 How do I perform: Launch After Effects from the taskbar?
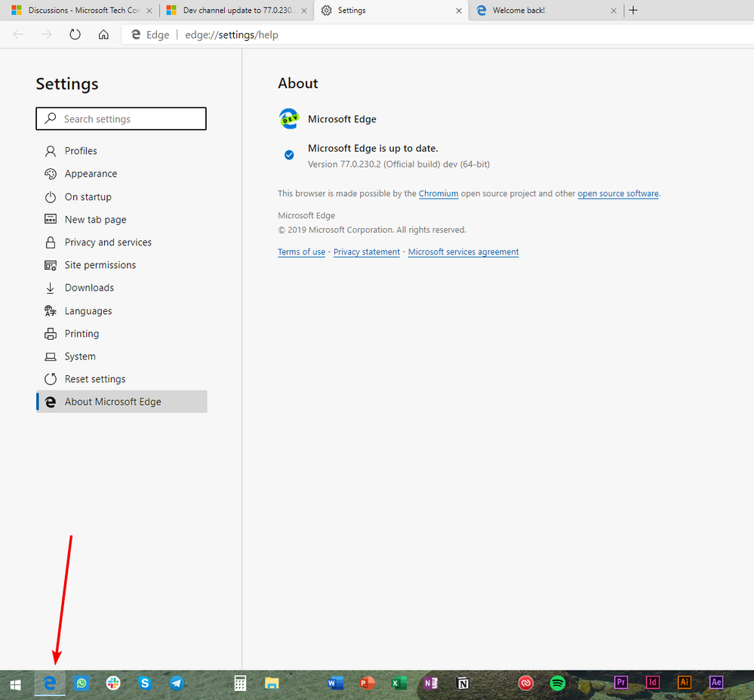point(716,683)
